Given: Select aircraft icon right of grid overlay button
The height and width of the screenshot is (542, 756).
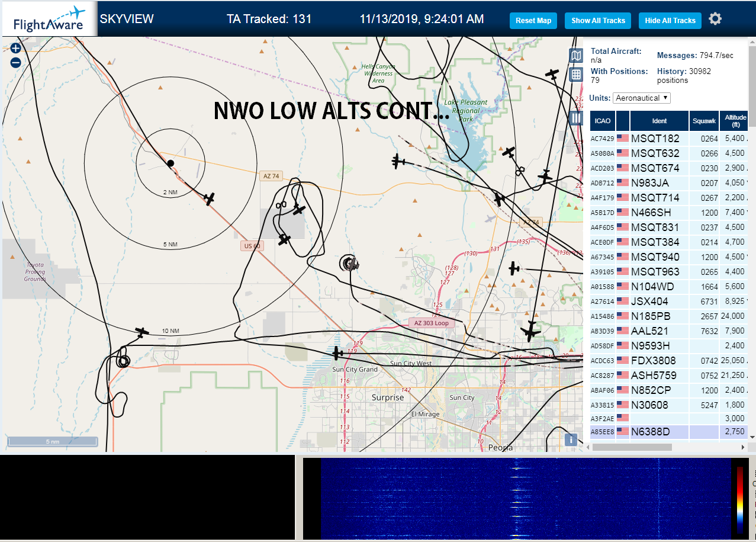Looking at the screenshot, I should 552,74.
